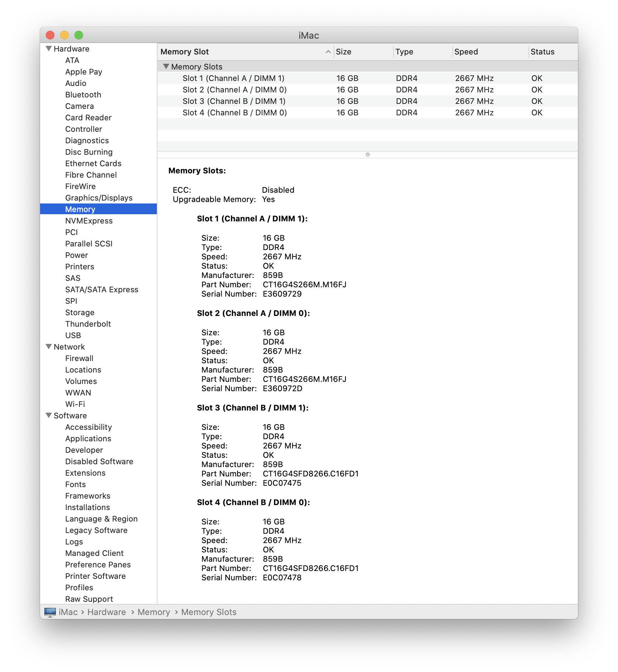The image size is (618, 672).
Task: Sort table by Status column header
Action: click(553, 52)
